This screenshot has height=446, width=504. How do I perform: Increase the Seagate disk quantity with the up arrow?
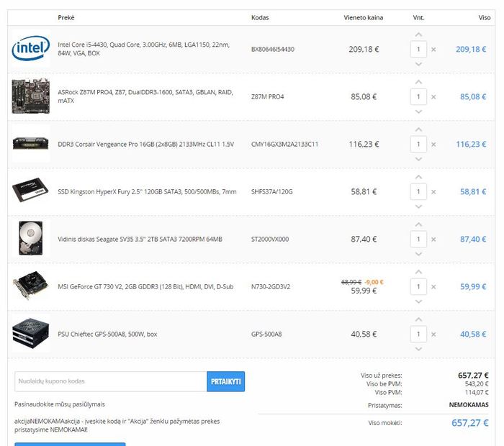click(418, 224)
